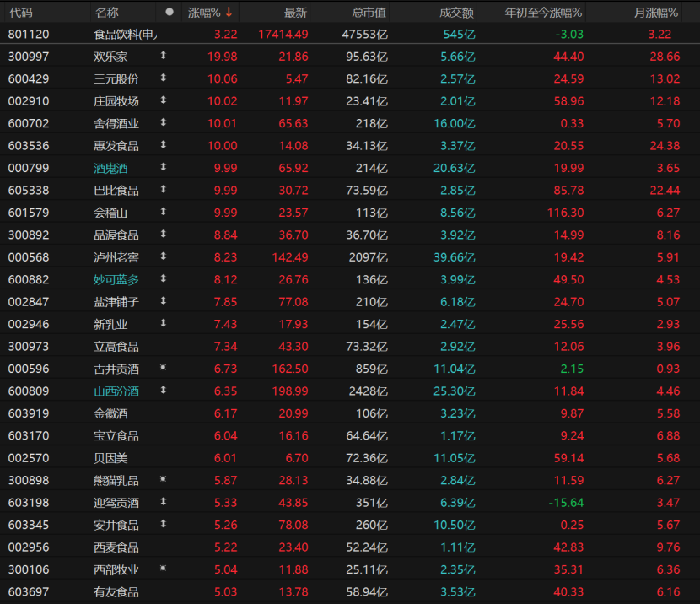Click the star icon beside 古井贡酒
Screen dimensions: 700x604
point(164,368)
